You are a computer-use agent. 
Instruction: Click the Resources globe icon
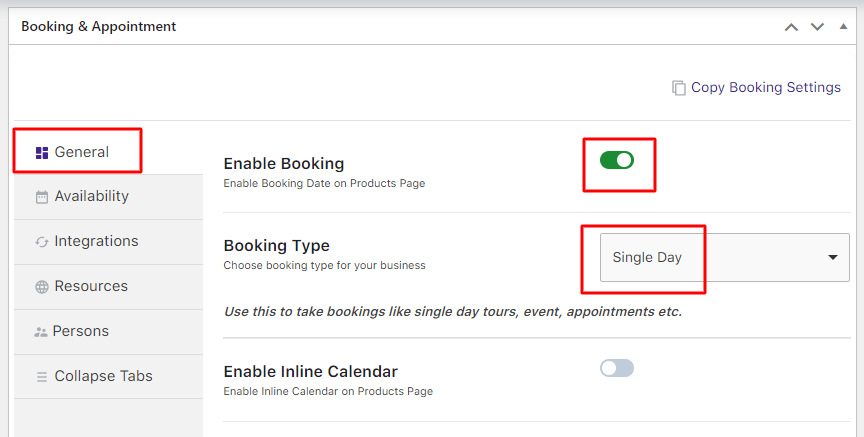click(x=42, y=287)
